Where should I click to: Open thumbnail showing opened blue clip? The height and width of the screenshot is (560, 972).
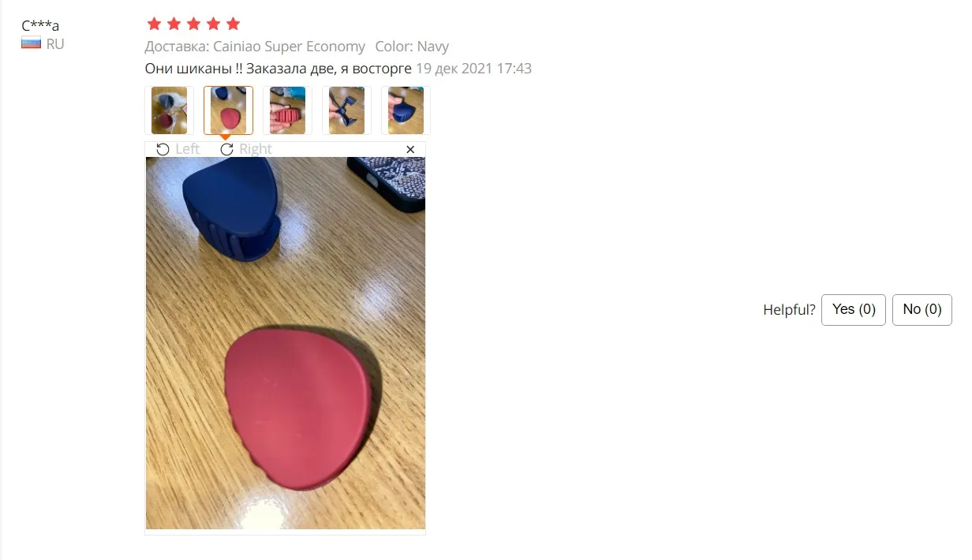(346, 110)
